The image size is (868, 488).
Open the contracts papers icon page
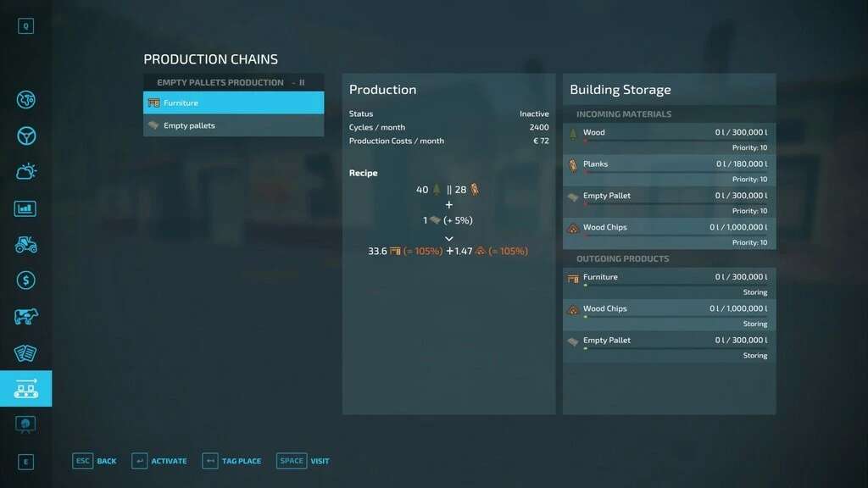(x=25, y=353)
